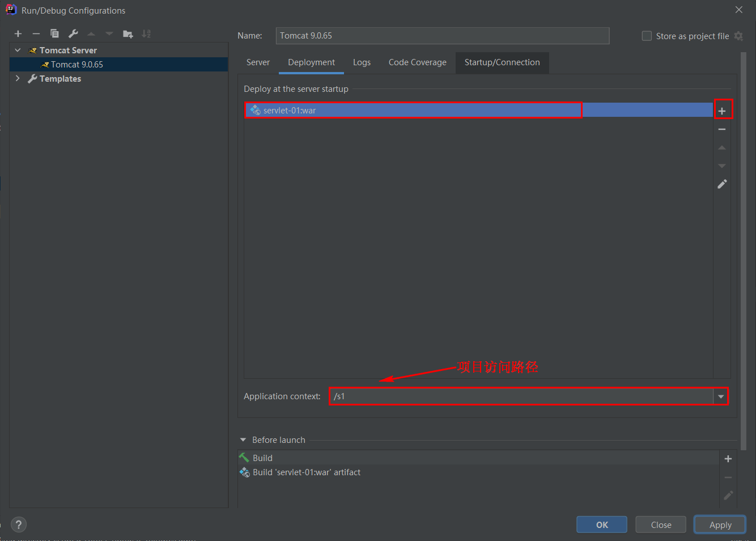Select Build 'servlet-01:war' artifact task
The image size is (756, 541).
[x=479, y=472]
